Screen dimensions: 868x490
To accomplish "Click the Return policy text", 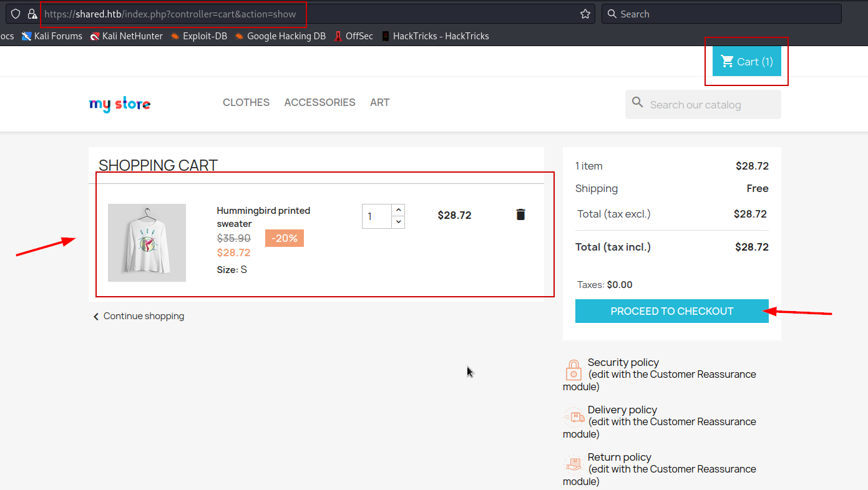I will tap(620, 457).
